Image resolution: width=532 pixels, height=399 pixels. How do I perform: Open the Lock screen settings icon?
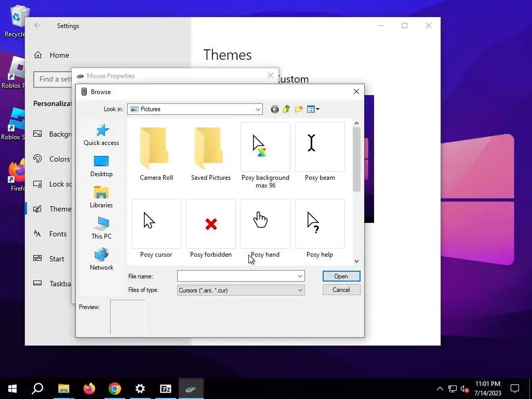37,184
